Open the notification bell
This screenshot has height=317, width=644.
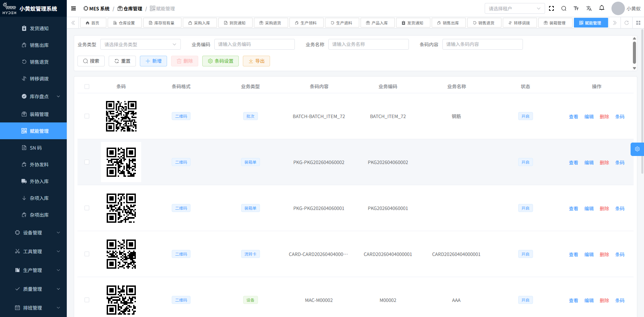point(602,8)
